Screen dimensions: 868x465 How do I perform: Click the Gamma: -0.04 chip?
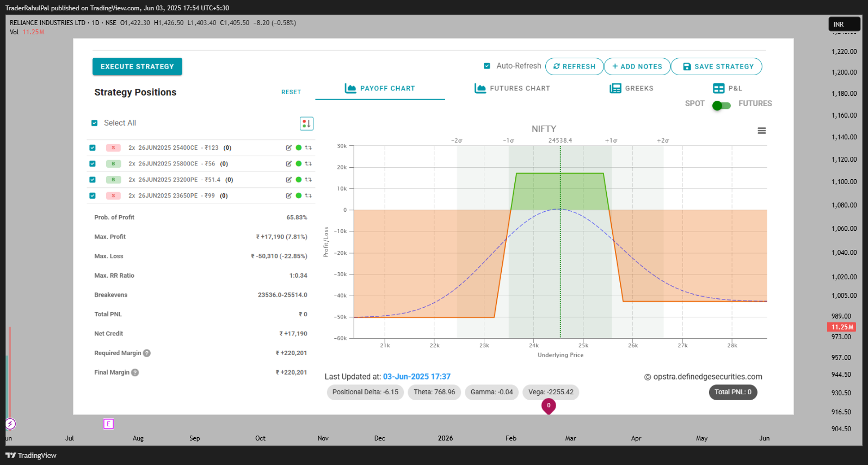tap(492, 392)
